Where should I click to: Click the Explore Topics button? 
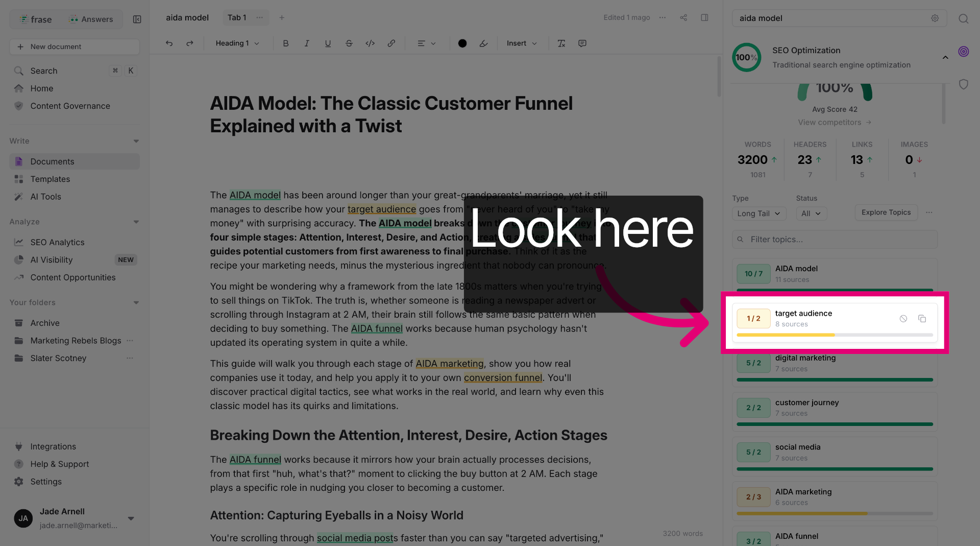coord(886,212)
